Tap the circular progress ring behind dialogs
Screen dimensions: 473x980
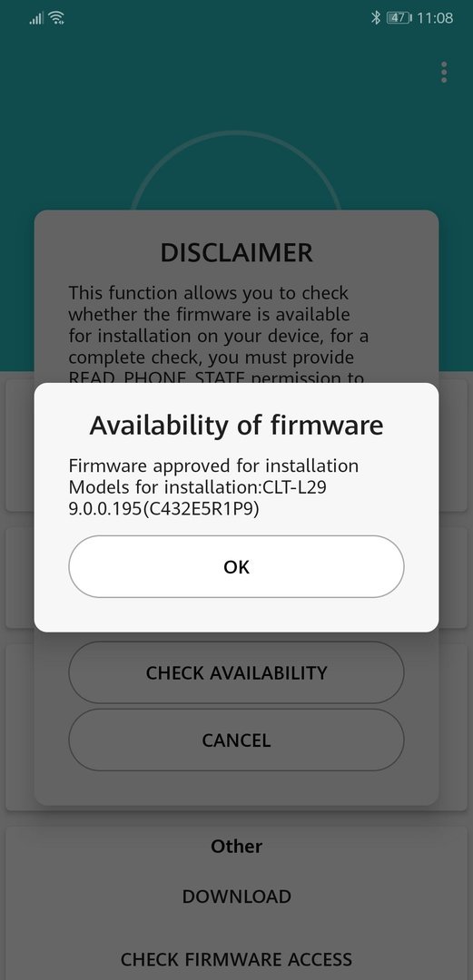point(236,170)
